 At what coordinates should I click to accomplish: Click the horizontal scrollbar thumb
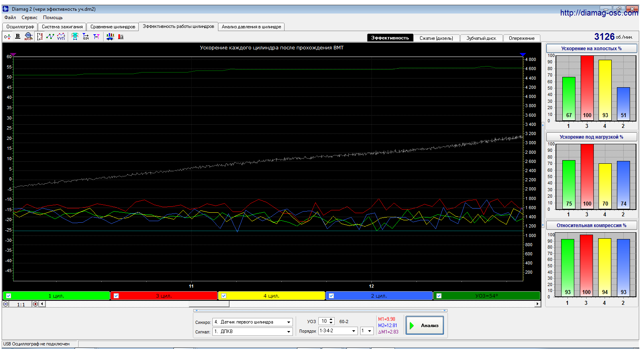(209, 304)
